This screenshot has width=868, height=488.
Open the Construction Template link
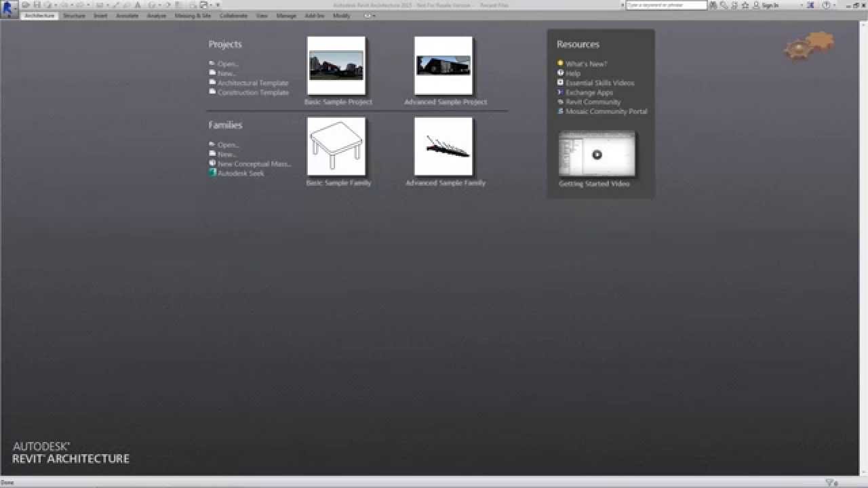click(253, 93)
